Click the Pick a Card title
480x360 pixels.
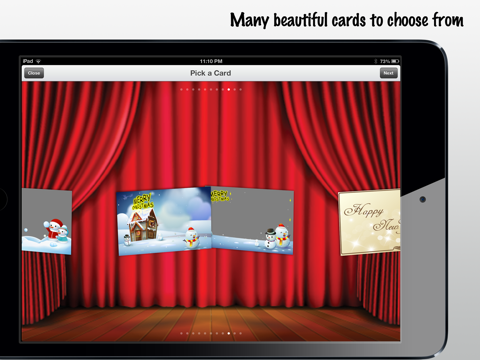click(x=211, y=73)
